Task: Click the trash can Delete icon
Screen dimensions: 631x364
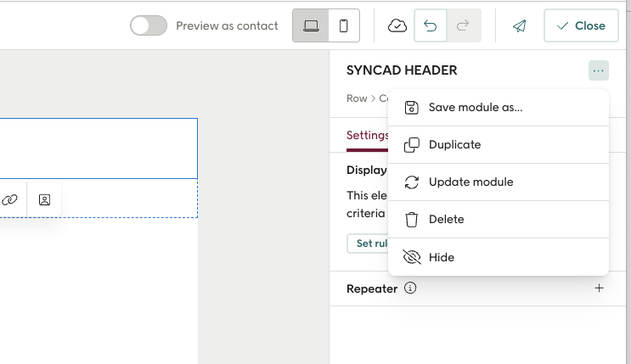Action: (x=411, y=220)
